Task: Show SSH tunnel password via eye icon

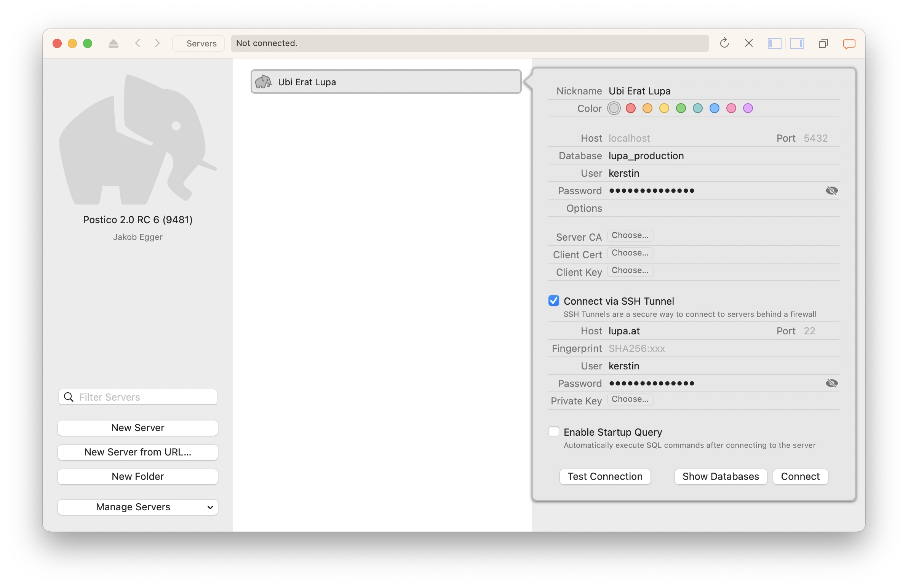Action: tap(831, 383)
